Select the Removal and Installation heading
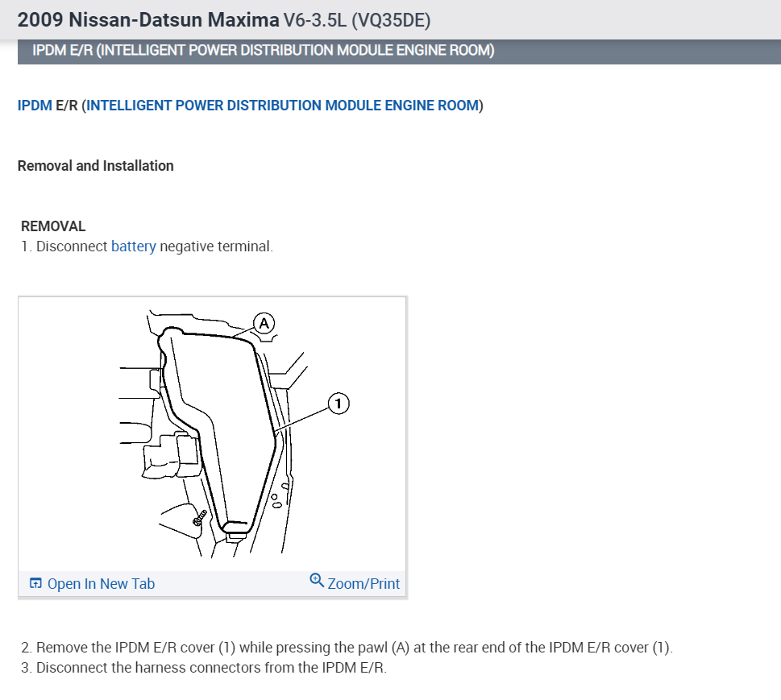This screenshot has width=781, height=700. (x=96, y=166)
